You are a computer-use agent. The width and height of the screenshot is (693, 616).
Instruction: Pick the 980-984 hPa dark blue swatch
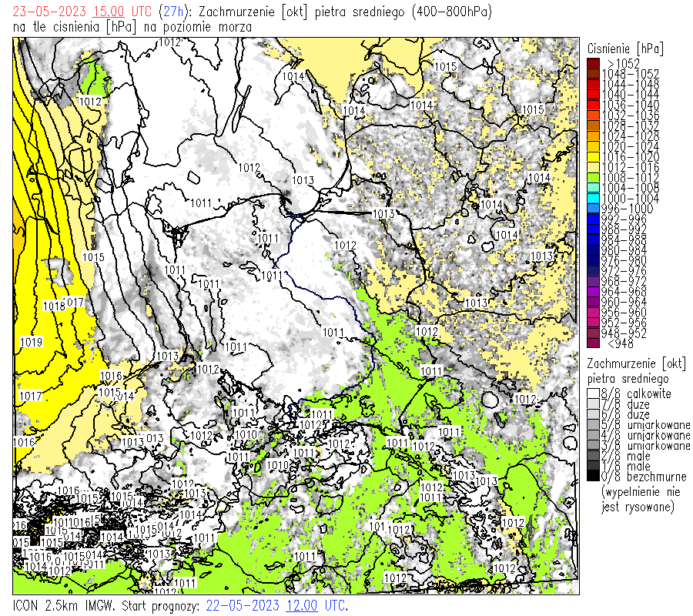coord(593,250)
